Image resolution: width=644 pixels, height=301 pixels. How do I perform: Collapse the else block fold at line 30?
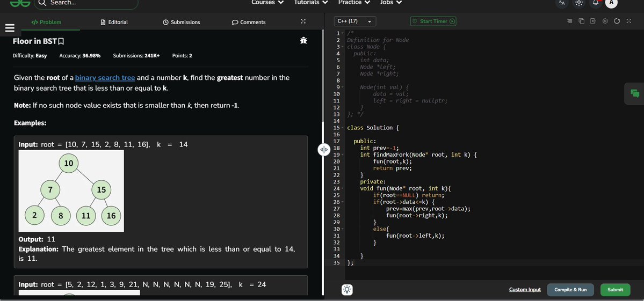(343, 229)
